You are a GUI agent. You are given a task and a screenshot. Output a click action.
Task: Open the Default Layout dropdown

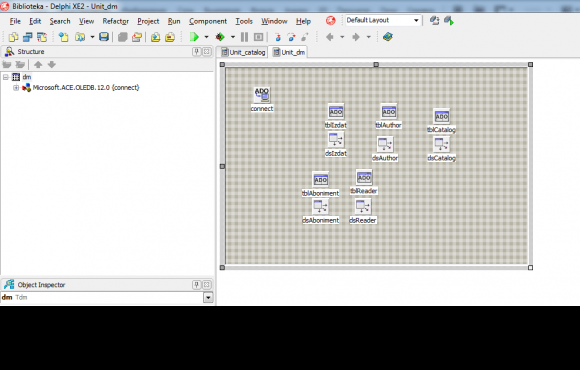pyautogui.click(x=416, y=20)
